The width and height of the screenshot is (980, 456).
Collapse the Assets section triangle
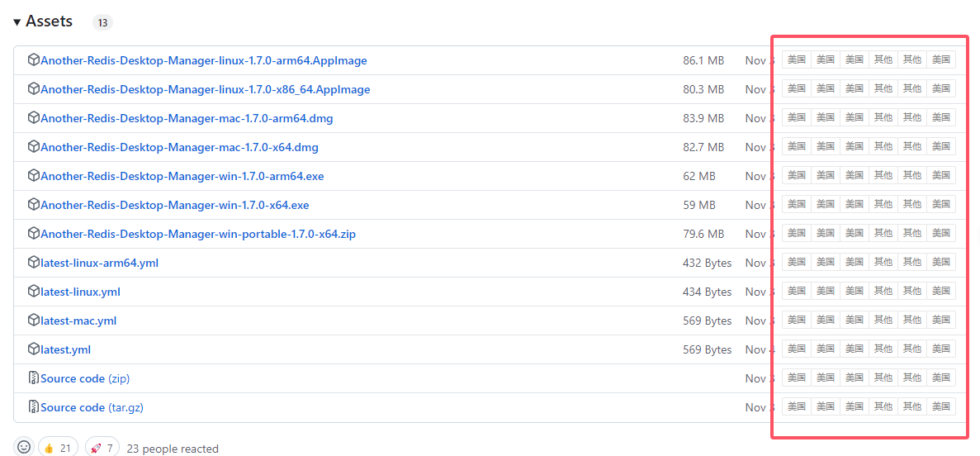(17, 22)
